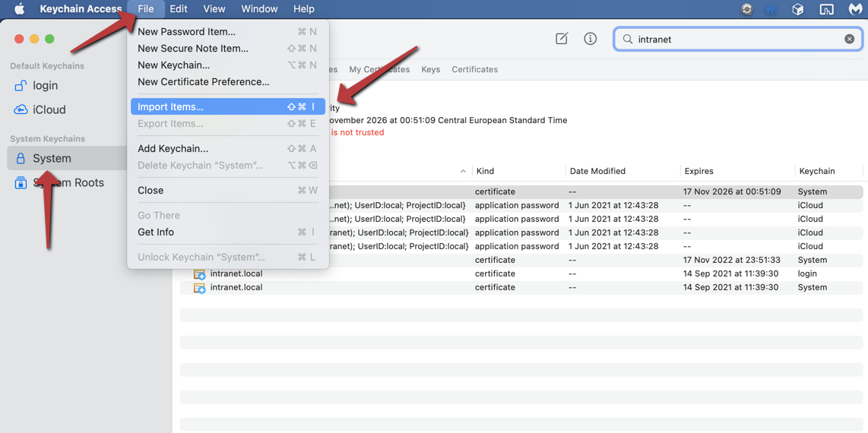Click the System Keychains sidebar heading
868x433 pixels.
[x=47, y=139]
